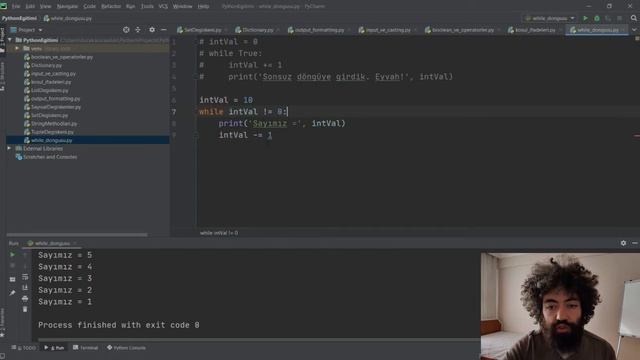Place cursor on line 'intVal = 10'
The image size is (640, 360).
[226, 100]
